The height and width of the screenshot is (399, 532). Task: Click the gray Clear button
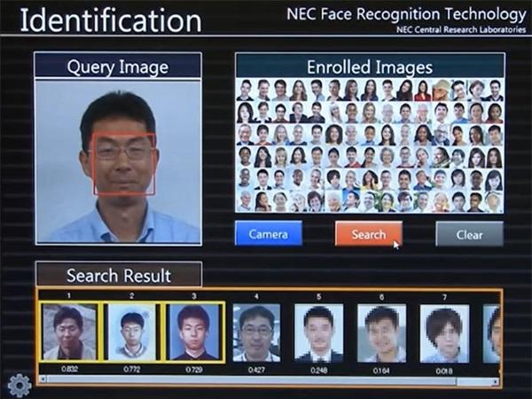[469, 234]
